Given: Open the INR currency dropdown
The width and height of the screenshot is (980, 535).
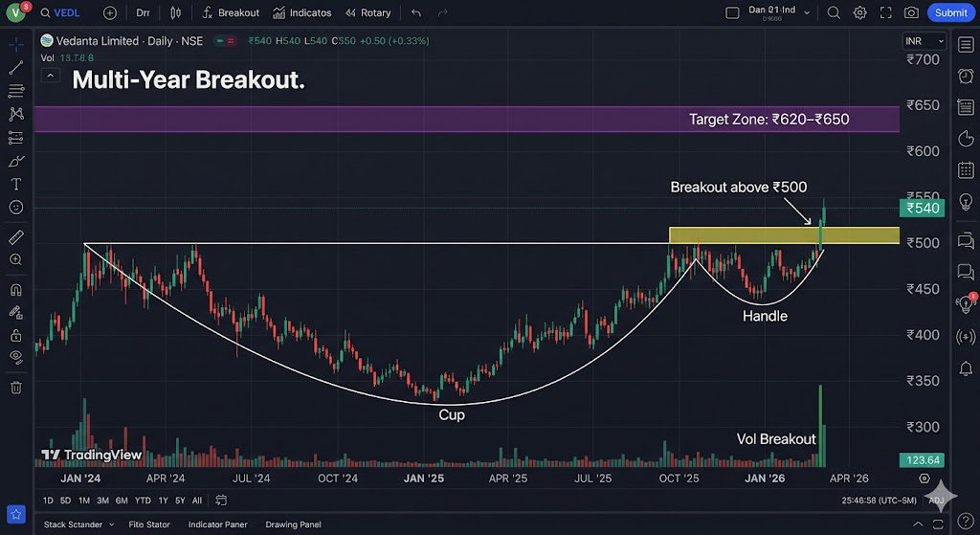Looking at the screenshot, I should 924,40.
